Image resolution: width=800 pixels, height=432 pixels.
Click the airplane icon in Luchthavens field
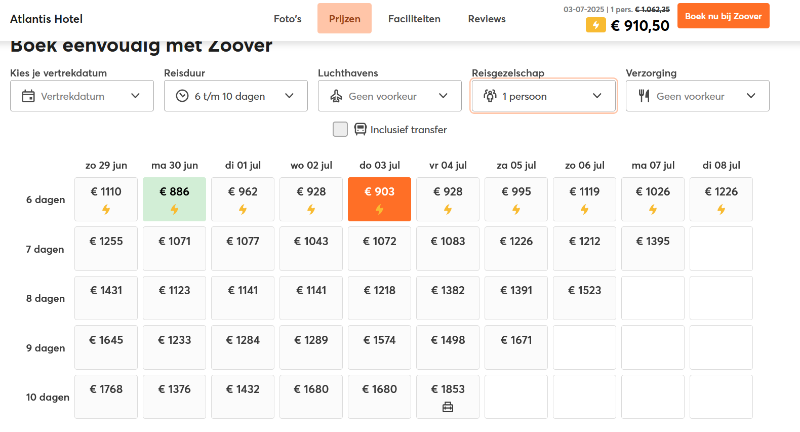(336, 96)
